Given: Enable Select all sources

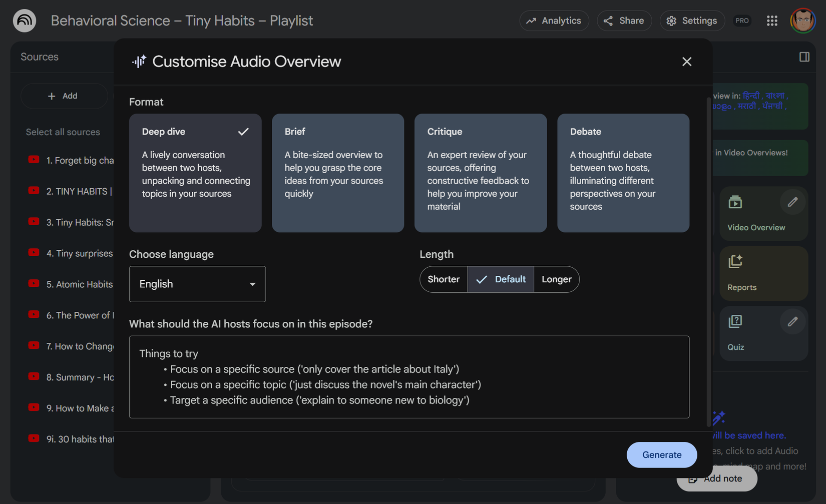Looking at the screenshot, I should point(63,132).
